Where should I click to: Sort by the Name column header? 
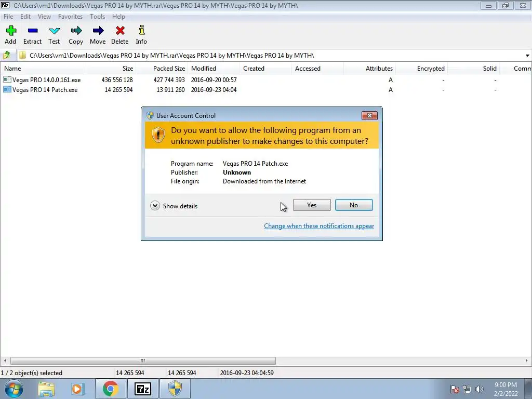click(43, 68)
